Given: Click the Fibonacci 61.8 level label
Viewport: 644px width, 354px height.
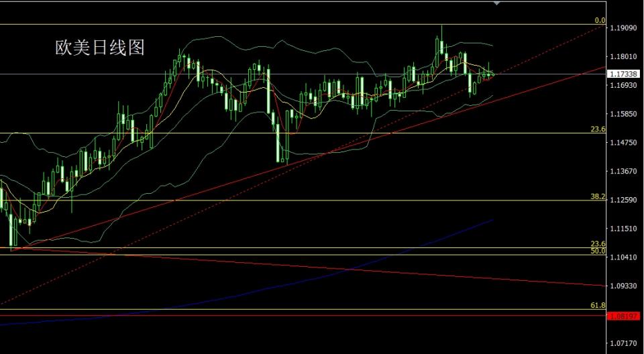Looking at the screenshot, I should click(598, 306).
